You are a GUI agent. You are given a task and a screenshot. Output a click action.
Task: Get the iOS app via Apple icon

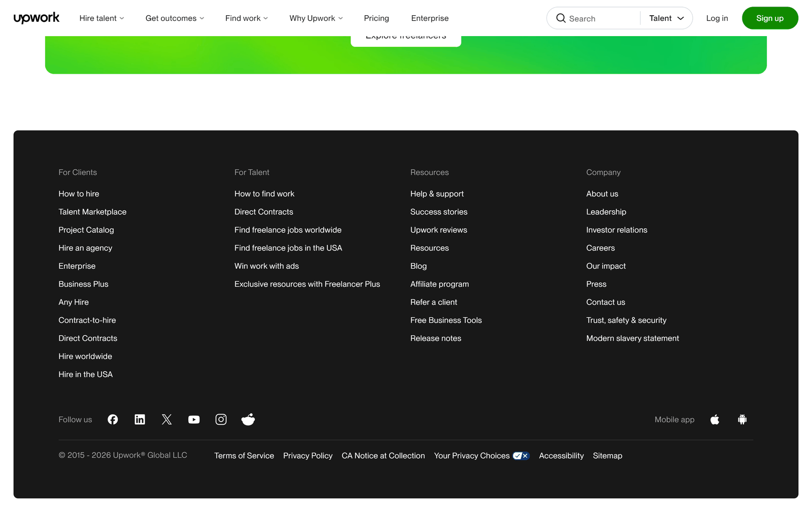pos(715,420)
